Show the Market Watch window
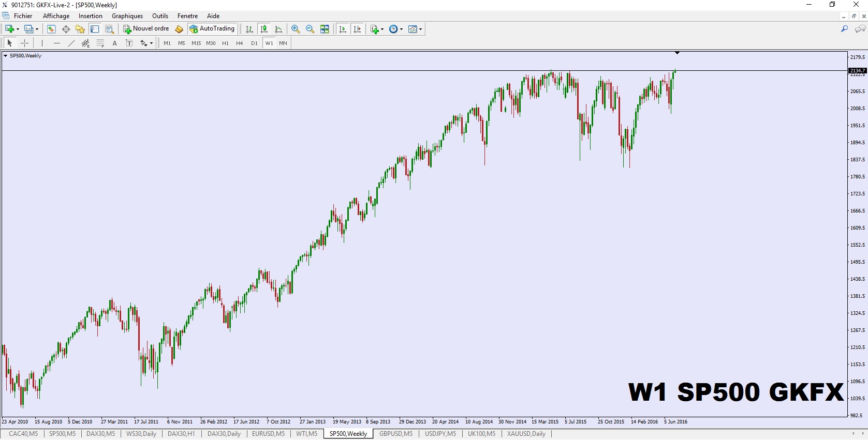868x440 pixels. pyautogui.click(x=51, y=29)
